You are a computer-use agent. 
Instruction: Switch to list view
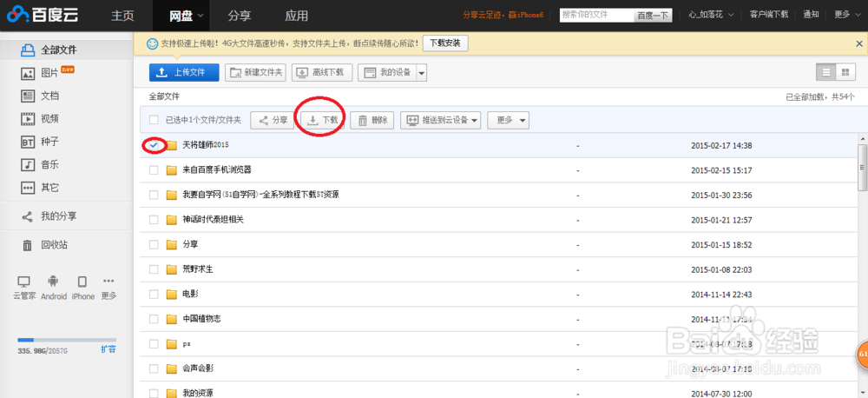click(x=826, y=73)
